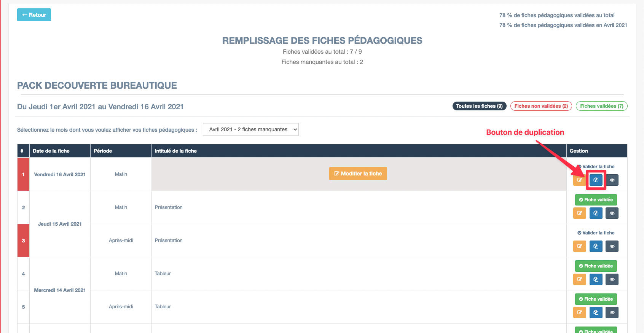Edit the Tableur Après-midi fiche in row 5
The width and height of the screenshot is (644, 333).
pyautogui.click(x=579, y=312)
